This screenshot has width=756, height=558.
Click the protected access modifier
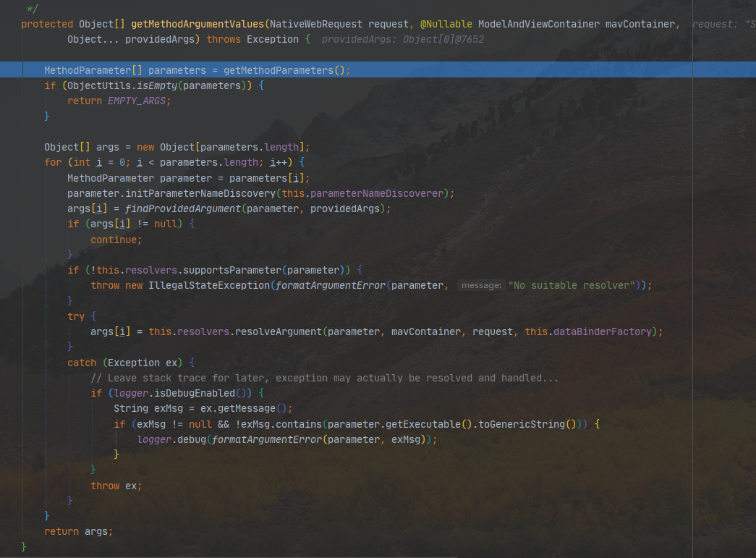(x=47, y=24)
